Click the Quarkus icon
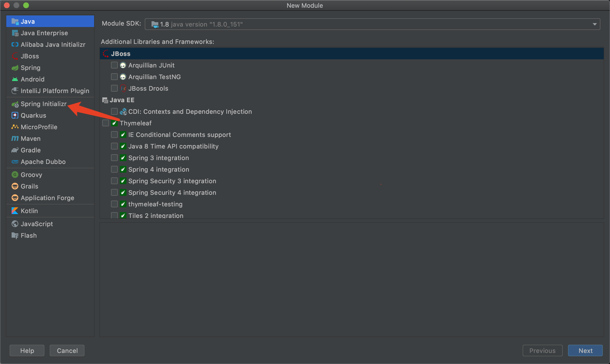Viewport: 610px width, 364px height. 15,115
